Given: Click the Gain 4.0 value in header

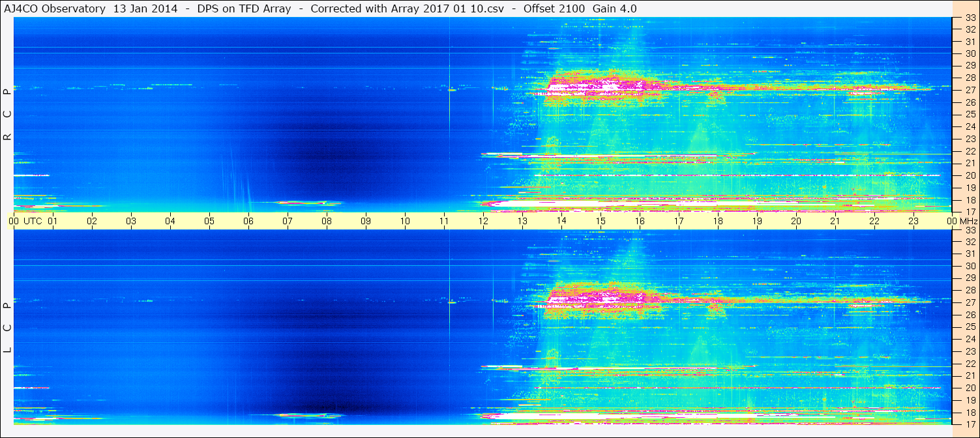Looking at the screenshot, I should [x=615, y=8].
